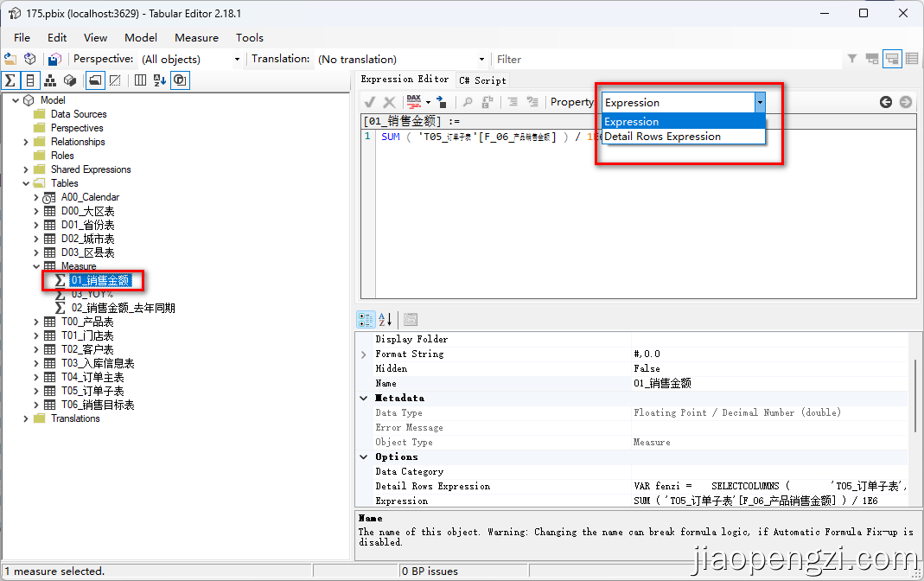Click the filter results list layout icon
The width and height of the screenshot is (924, 581).
(912, 58)
